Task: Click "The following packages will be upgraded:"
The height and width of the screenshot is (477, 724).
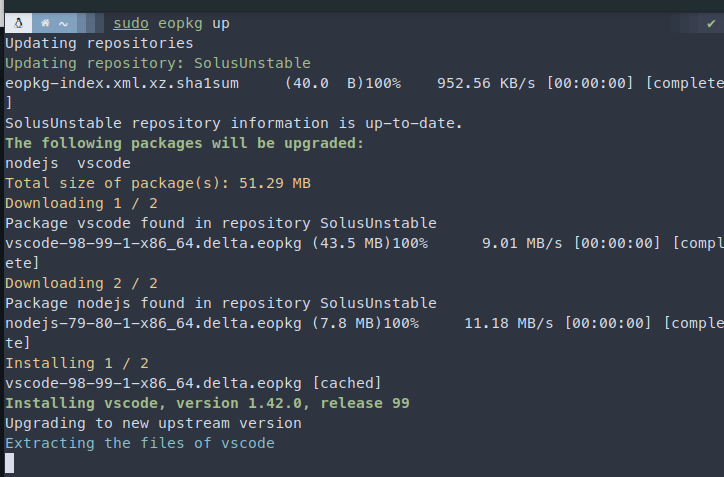Action: pos(185,143)
